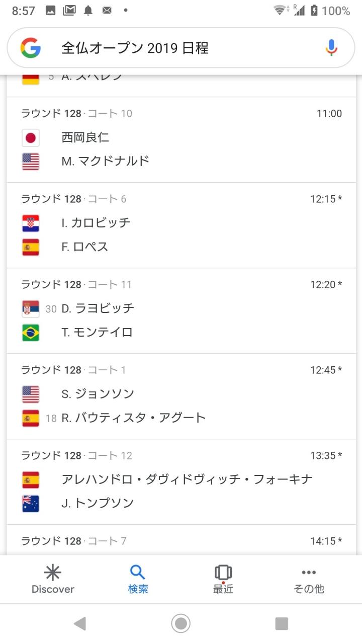Select the 検索 tab
This screenshot has height=644, width=362.
pos(138,579)
